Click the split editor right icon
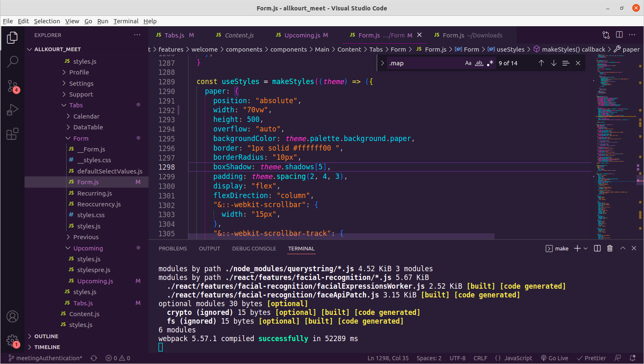 619,35
